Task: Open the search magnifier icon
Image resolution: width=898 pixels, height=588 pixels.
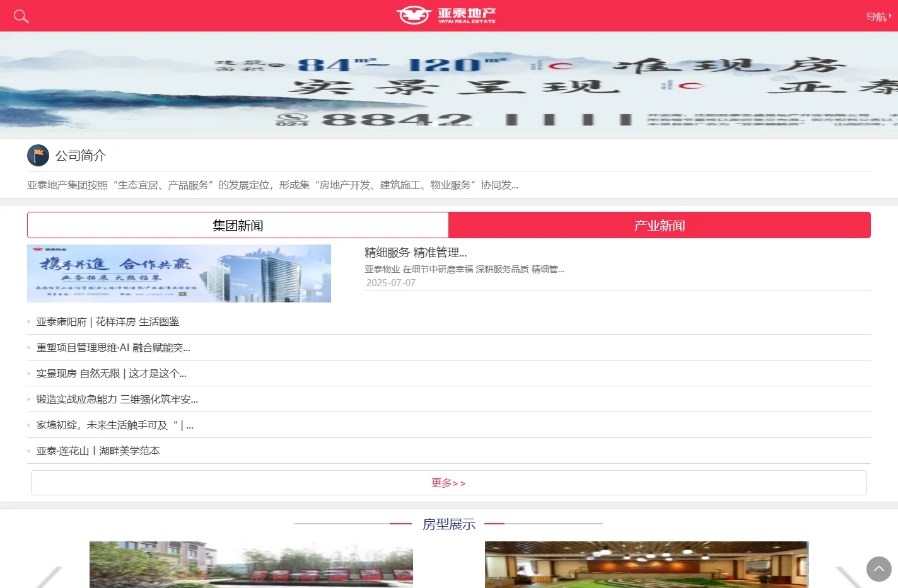Action: pos(21,16)
